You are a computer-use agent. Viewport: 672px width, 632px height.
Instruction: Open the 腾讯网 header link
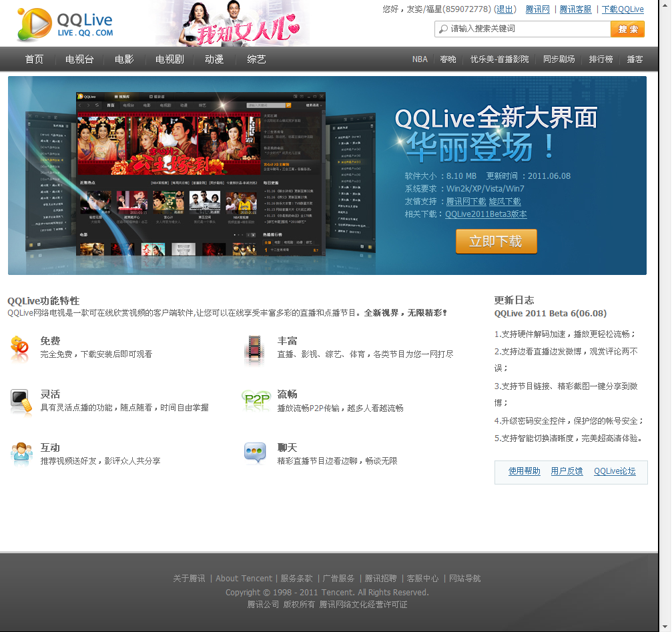point(537,9)
